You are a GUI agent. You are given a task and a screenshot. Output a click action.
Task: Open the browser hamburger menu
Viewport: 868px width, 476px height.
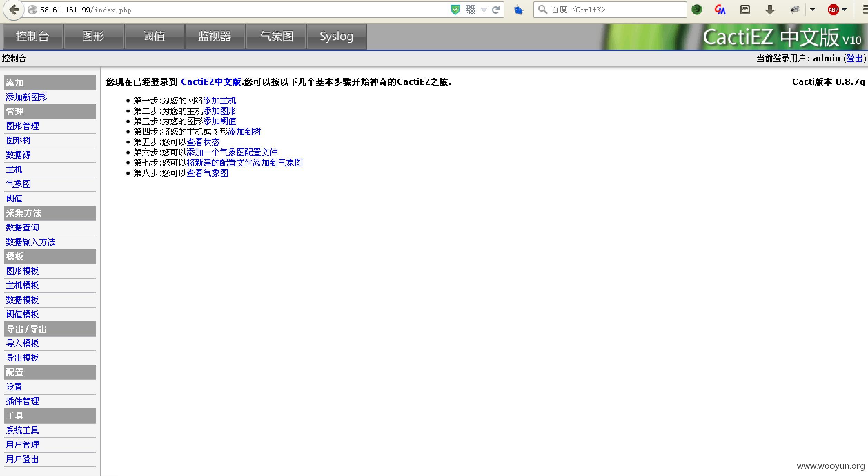pos(865,10)
